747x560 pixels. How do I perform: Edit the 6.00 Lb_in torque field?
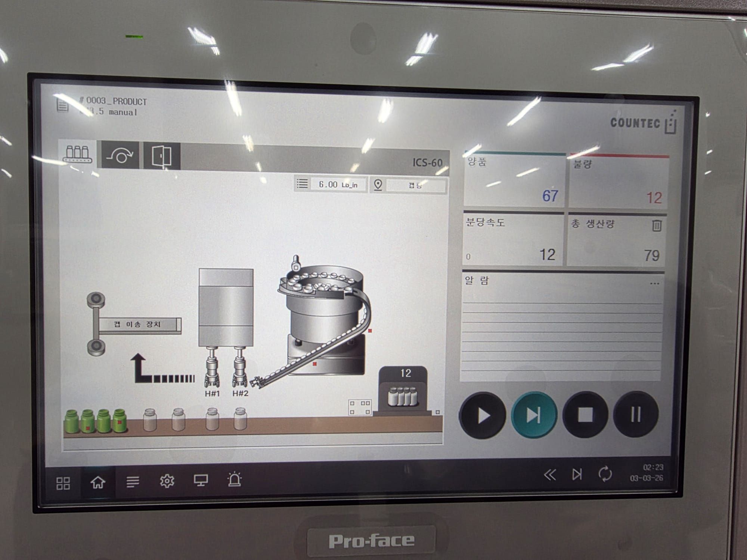pyautogui.click(x=338, y=184)
